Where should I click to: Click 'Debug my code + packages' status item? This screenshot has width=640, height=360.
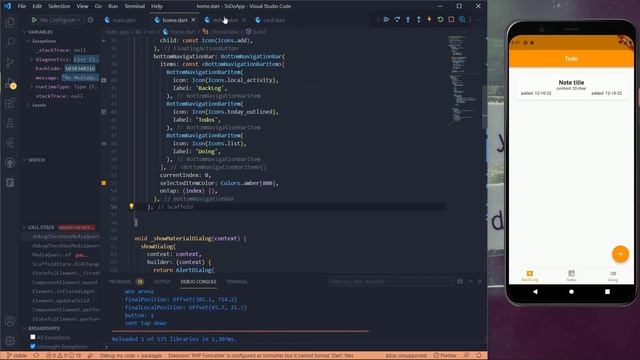131,356
